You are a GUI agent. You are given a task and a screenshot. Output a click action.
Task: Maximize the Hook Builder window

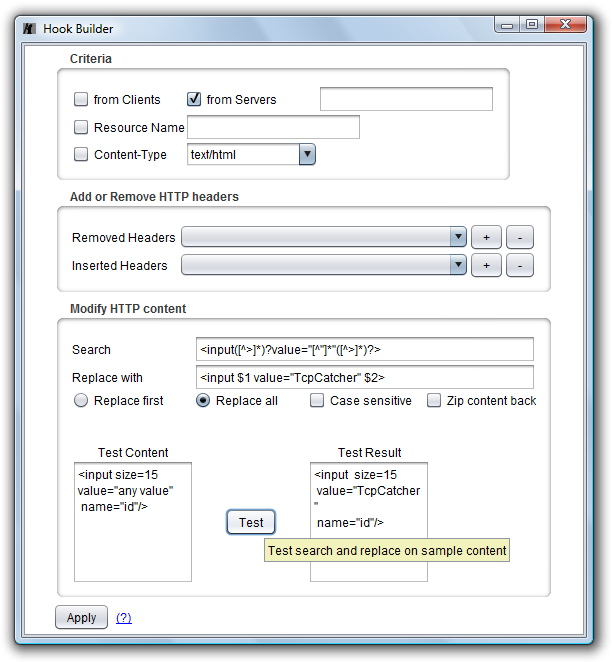tap(532, 25)
